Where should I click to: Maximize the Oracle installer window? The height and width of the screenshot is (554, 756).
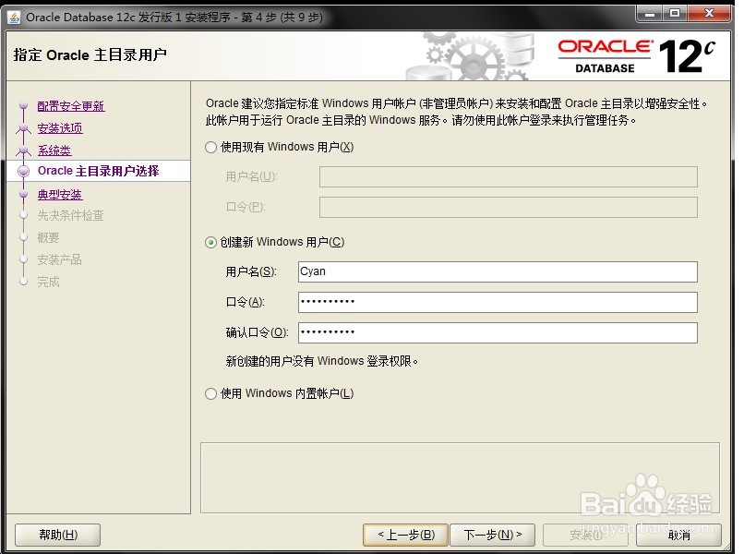(675, 13)
